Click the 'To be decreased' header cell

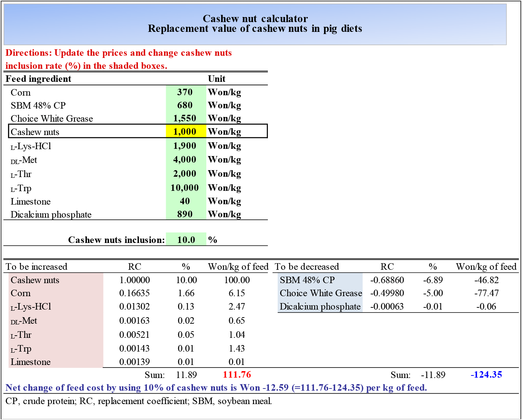pyautogui.click(x=307, y=267)
